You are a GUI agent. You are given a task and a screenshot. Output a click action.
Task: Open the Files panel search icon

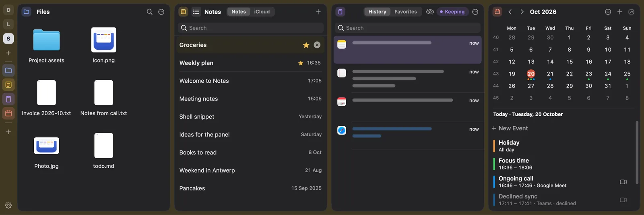click(x=149, y=12)
